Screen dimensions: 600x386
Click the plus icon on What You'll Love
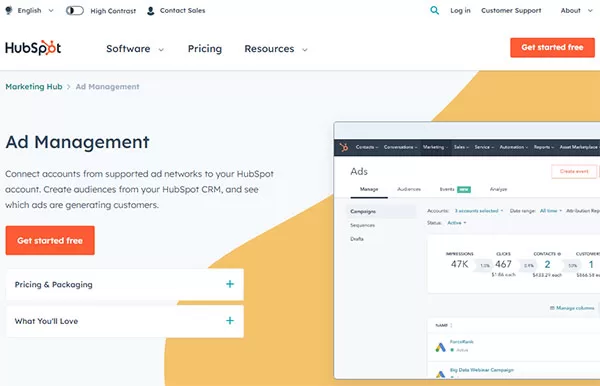click(230, 321)
